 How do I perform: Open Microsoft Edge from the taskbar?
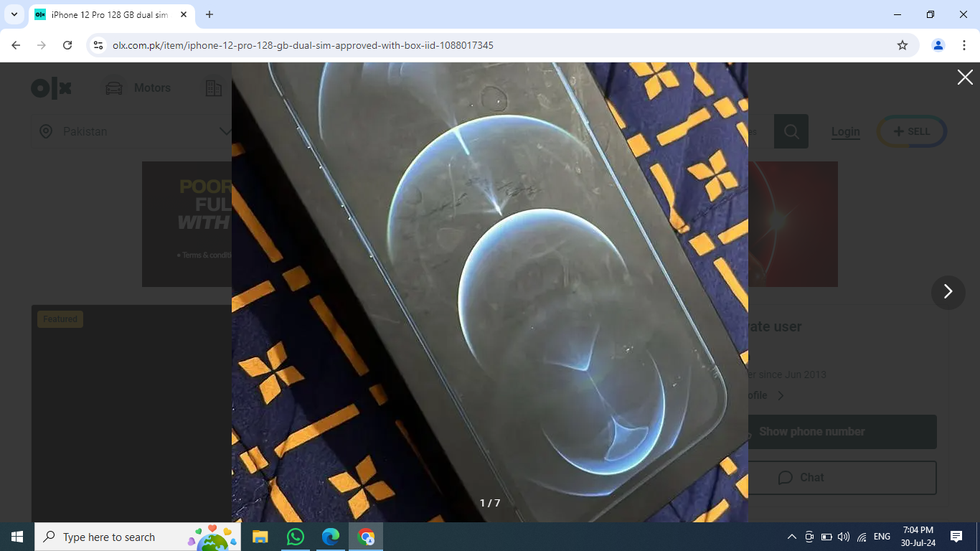click(330, 537)
